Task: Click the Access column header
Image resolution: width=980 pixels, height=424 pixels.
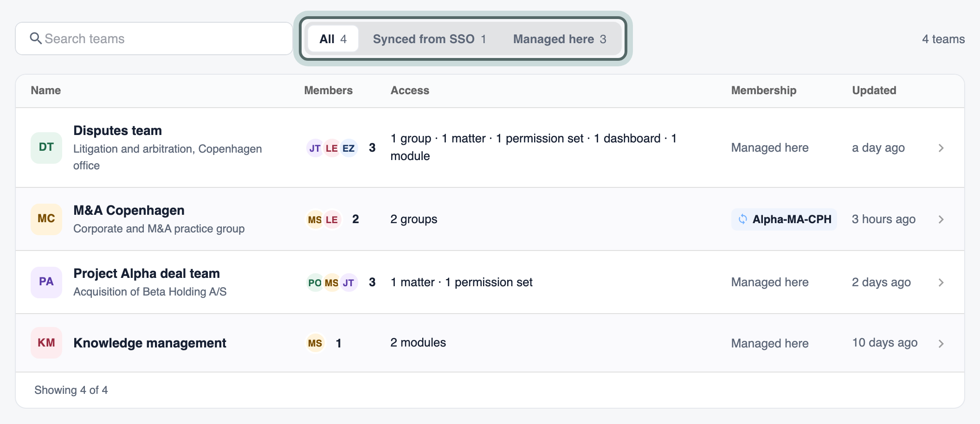Action: (410, 90)
